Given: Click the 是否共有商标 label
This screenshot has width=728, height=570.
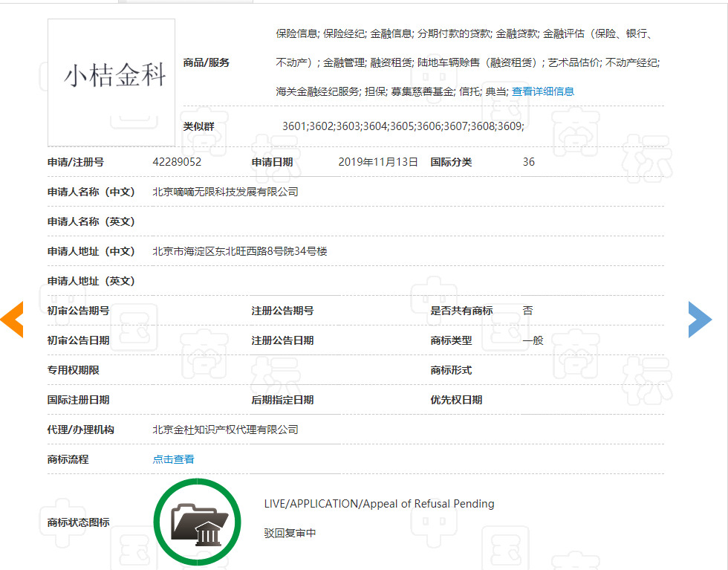Looking at the screenshot, I should pyautogui.click(x=461, y=311).
